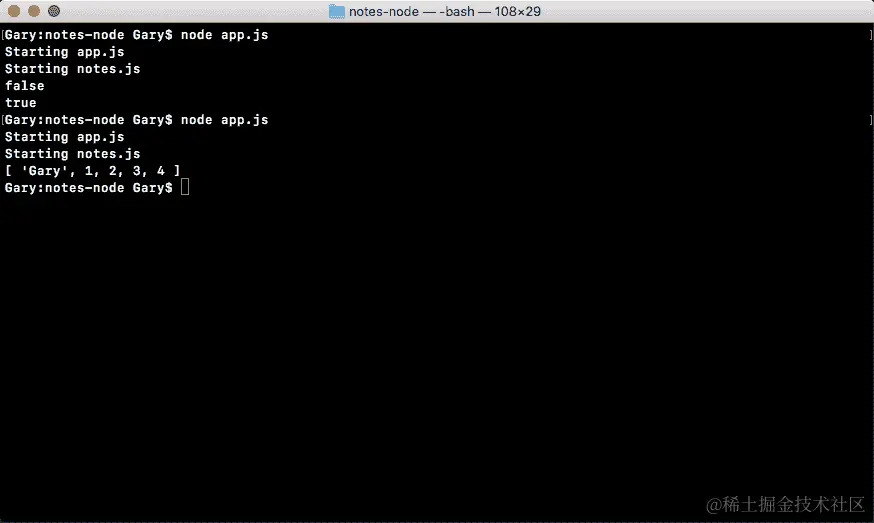874x523 pixels.
Task: Click the first 'node app.js' command line
Action: coord(137,35)
